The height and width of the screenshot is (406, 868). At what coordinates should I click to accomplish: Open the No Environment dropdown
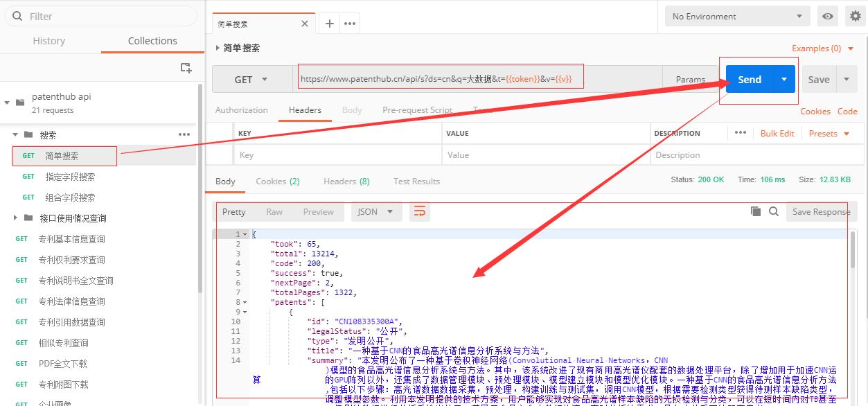point(737,17)
